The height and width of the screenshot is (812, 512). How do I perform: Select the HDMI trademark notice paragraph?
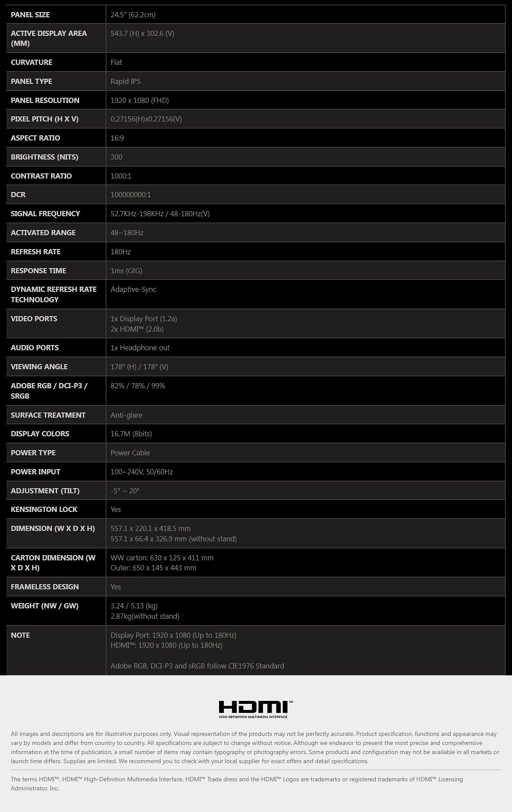pyautogui.click(x=237, y=783)
